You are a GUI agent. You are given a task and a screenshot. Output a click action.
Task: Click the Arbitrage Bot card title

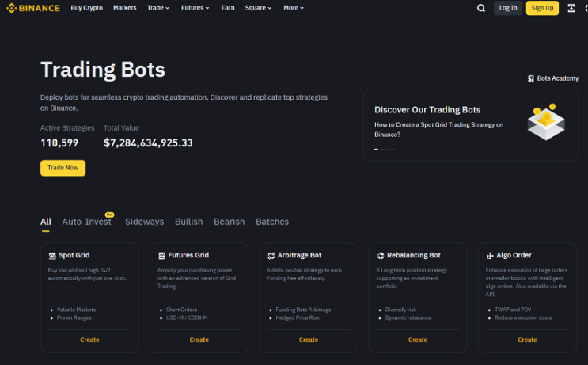[x=299, y=255]
